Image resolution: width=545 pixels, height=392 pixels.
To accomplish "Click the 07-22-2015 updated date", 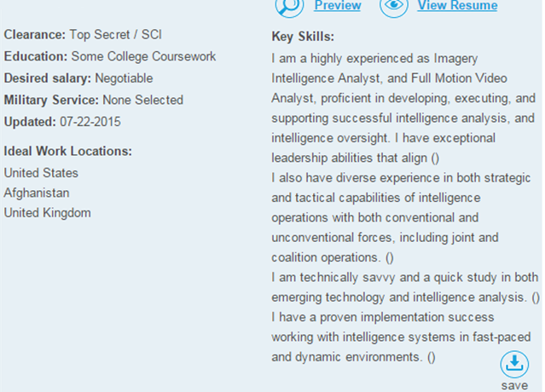I will [90, 122].
